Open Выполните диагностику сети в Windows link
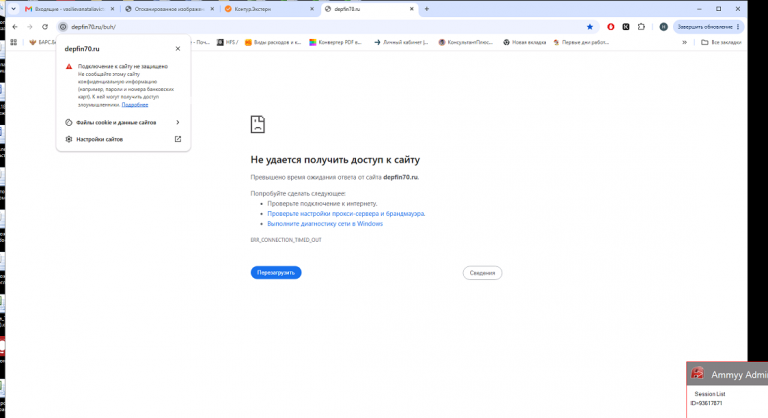Screen dimensions: 768x418 [325, 223]
